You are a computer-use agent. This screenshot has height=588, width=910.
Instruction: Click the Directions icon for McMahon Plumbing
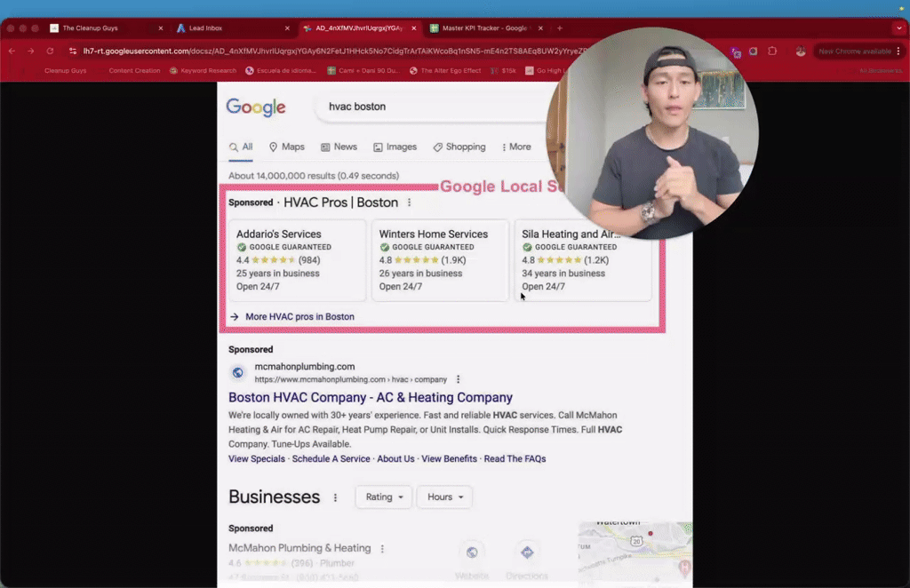pos(528,551)
